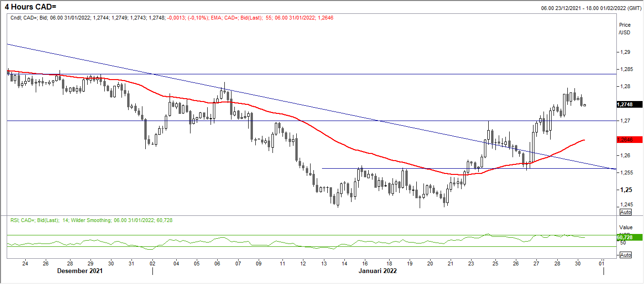Click the date label 13 on the time axis
The width and height of the screenshot is (644, 284).
324,264
